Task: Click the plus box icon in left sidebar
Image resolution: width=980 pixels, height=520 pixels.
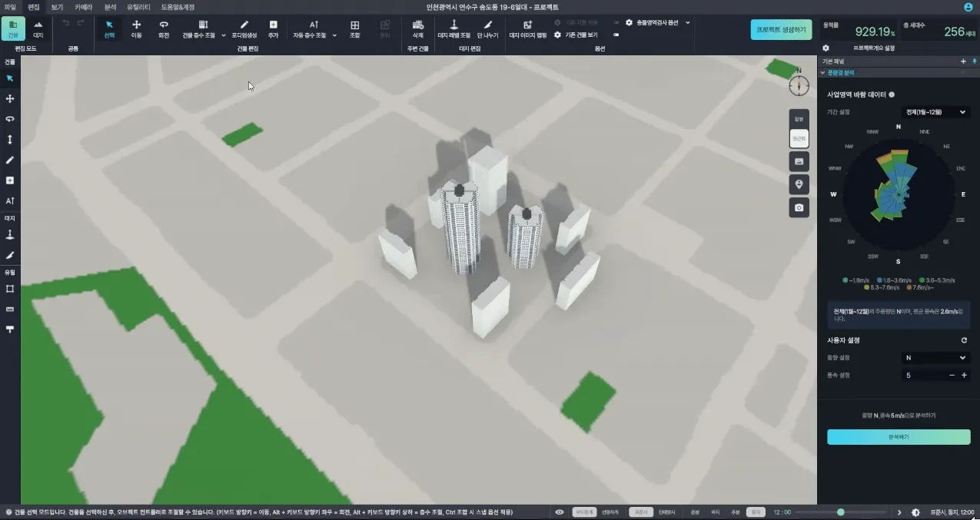Action: (10, 180)
